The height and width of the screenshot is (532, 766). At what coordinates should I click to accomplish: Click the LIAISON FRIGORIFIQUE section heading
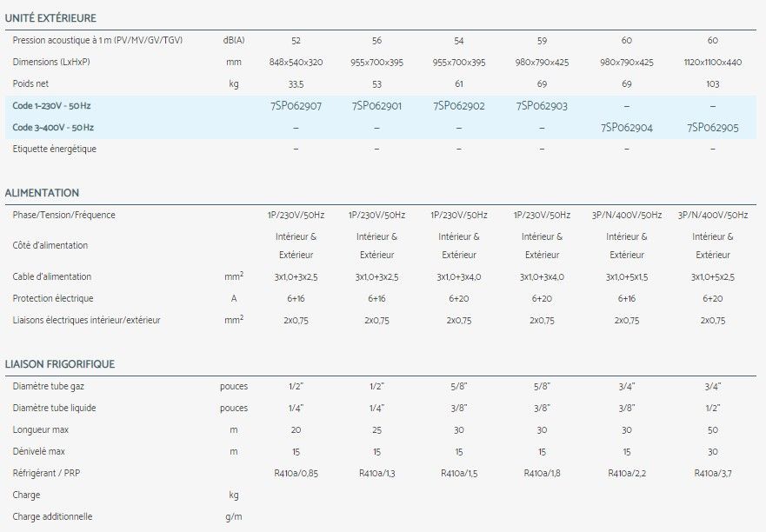(x=60, y=364)
